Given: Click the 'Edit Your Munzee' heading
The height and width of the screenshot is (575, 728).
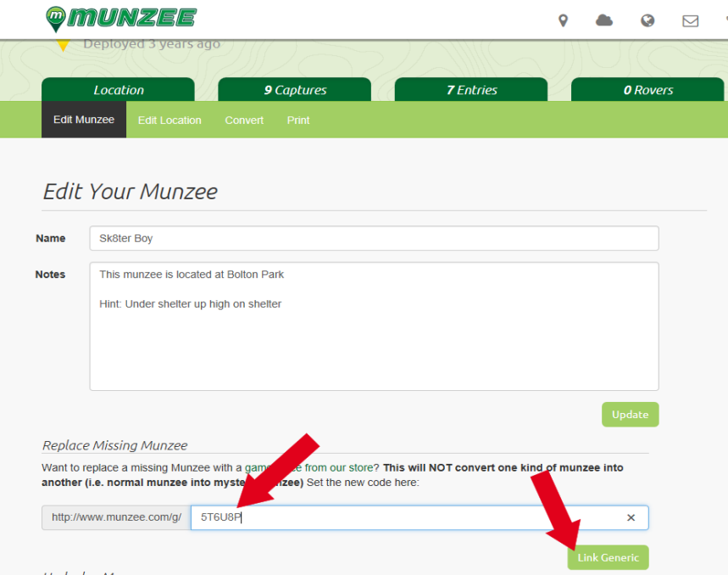Looking at the screenshot, I should tap(130, 192).
